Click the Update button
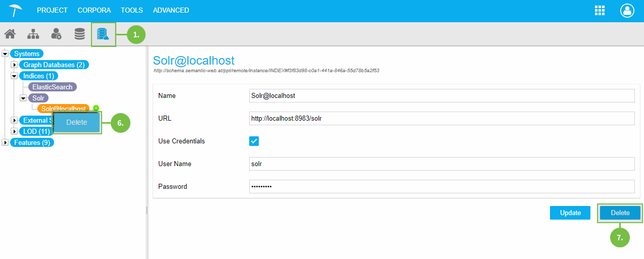The image size is (644, 259). pos(570,213)
